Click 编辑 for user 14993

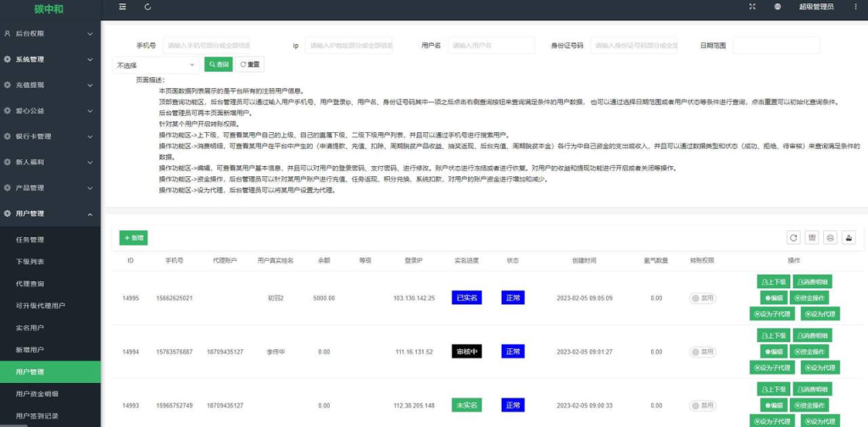(773, 405)
